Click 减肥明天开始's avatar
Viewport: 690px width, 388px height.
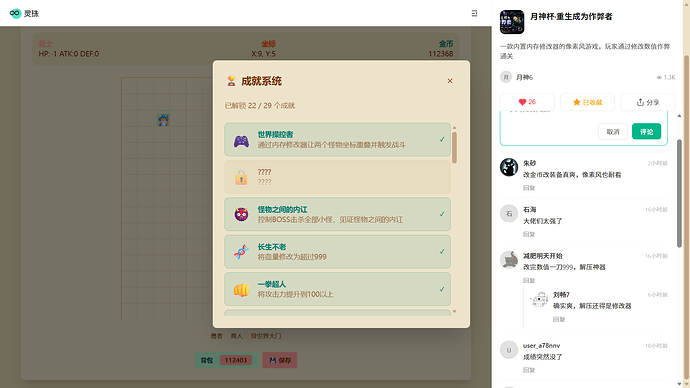point(509,260)
